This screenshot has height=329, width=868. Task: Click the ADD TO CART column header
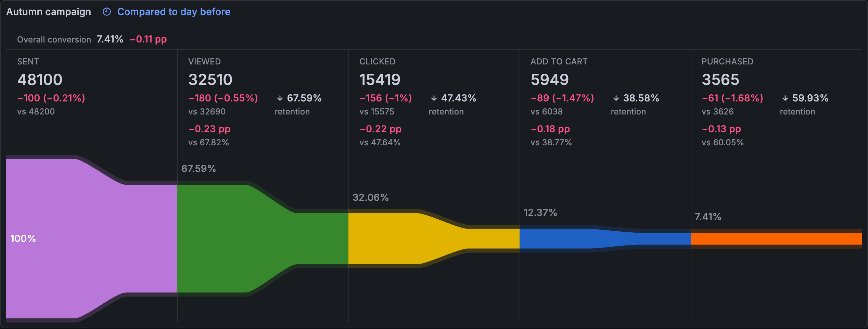click(559, 62)
